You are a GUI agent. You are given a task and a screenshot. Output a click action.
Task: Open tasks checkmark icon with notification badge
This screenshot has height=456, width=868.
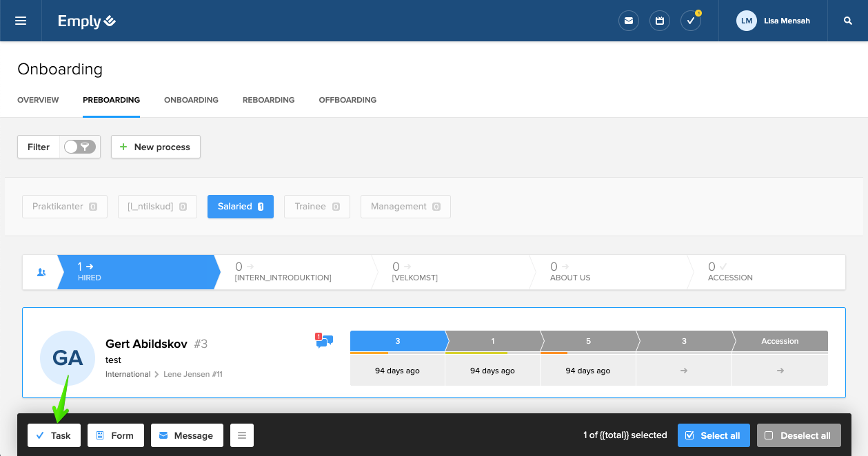(690, 21)
